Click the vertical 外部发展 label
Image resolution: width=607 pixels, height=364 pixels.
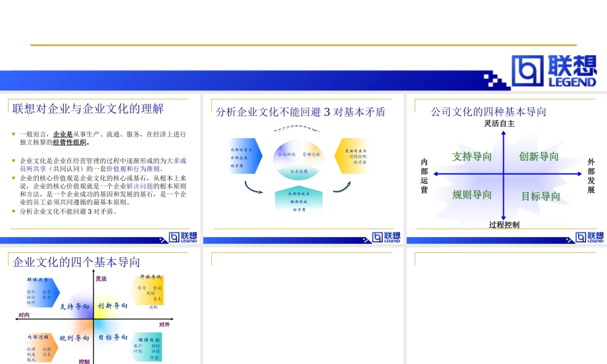(x=591, y=176)
